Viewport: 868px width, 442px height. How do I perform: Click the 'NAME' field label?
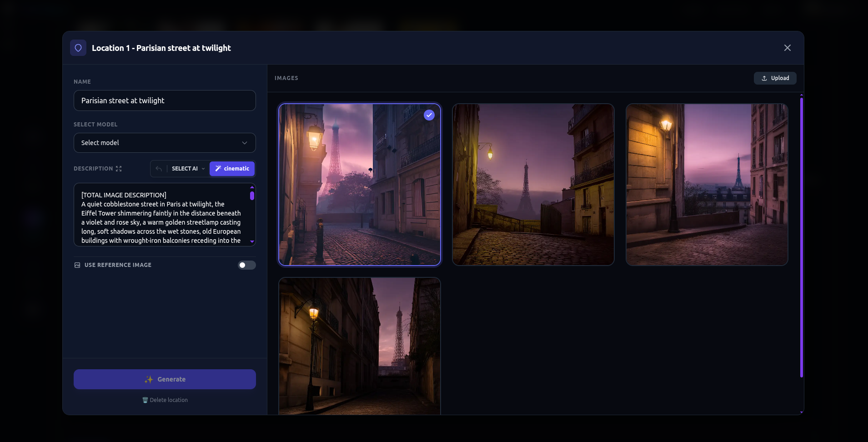point(82,82)
